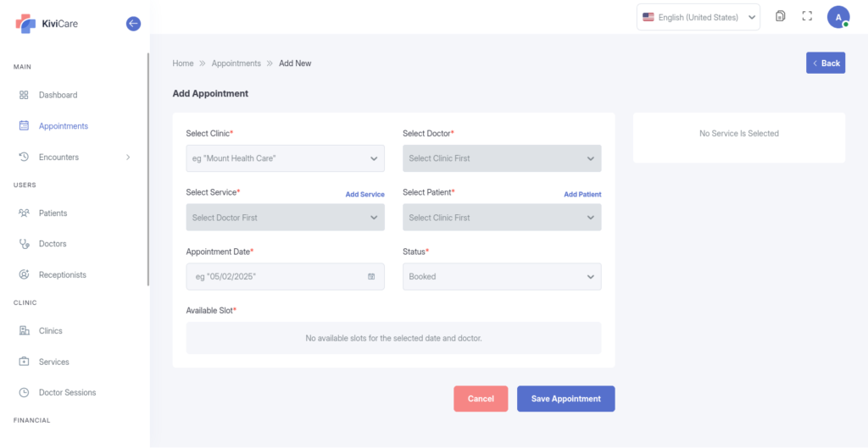Open the Select Clinic dropdown
Image resolution: width=868 pixels, height=448 pixels.
[x=285, y=158]
